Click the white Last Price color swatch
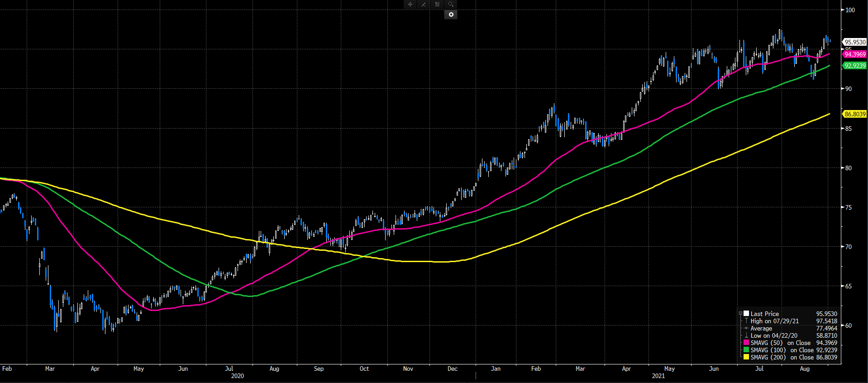This screenshot has height=383, width=868. tap(746, 313)
